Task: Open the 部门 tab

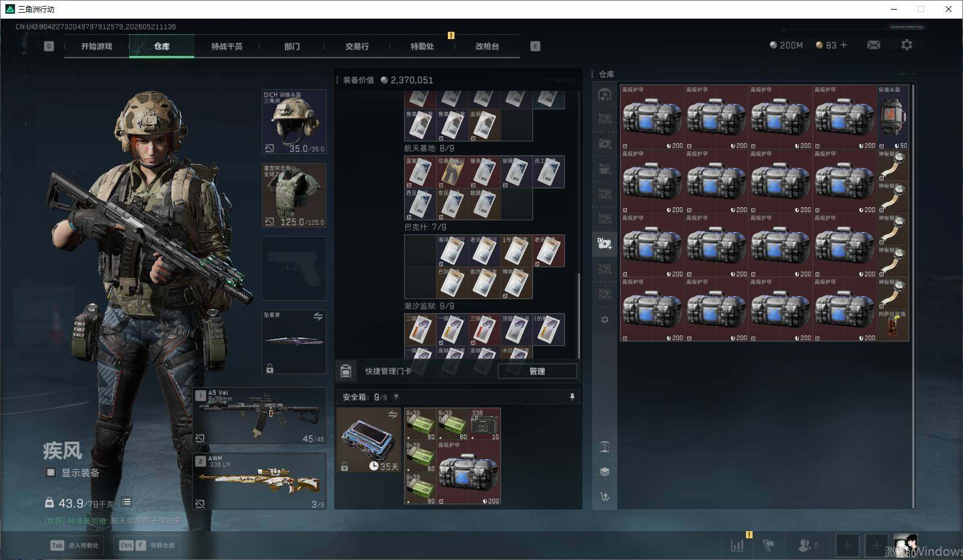Action: coord(292,46)
